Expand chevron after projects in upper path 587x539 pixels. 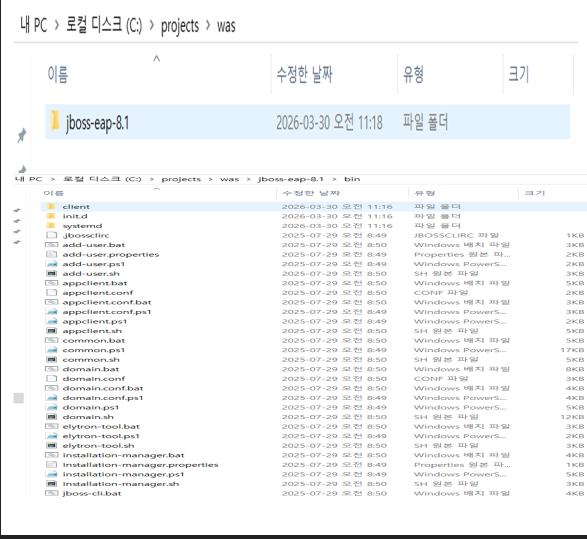tap(208, 25)
